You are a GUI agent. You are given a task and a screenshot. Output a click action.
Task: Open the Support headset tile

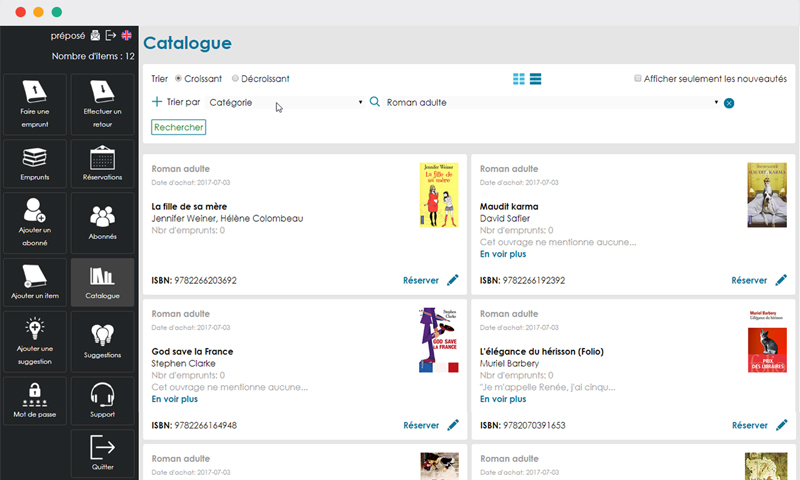pyautogui.click(x=103, y=401)
